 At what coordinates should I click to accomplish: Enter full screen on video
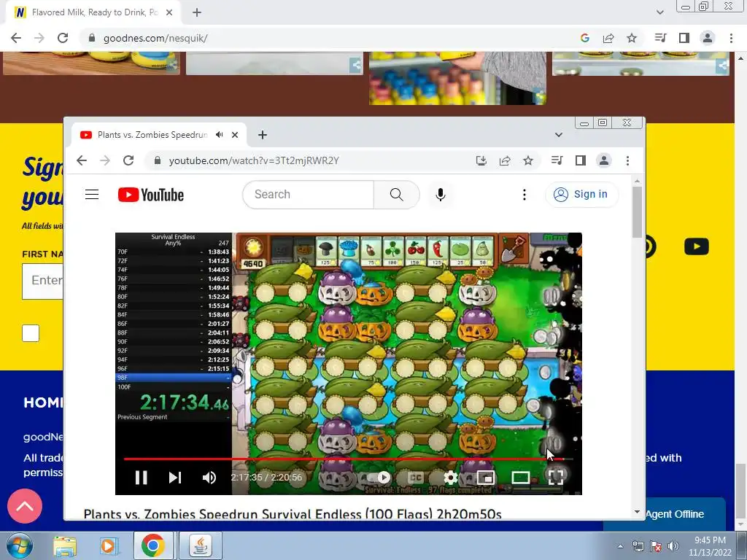555,477
